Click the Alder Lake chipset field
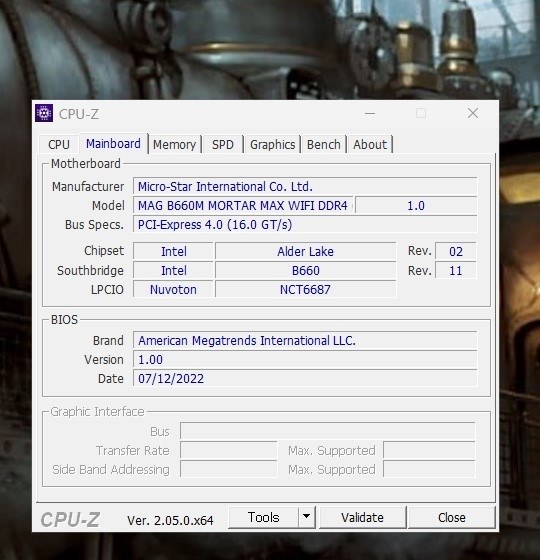Screen dimensions: 540x560 (305, 251)
